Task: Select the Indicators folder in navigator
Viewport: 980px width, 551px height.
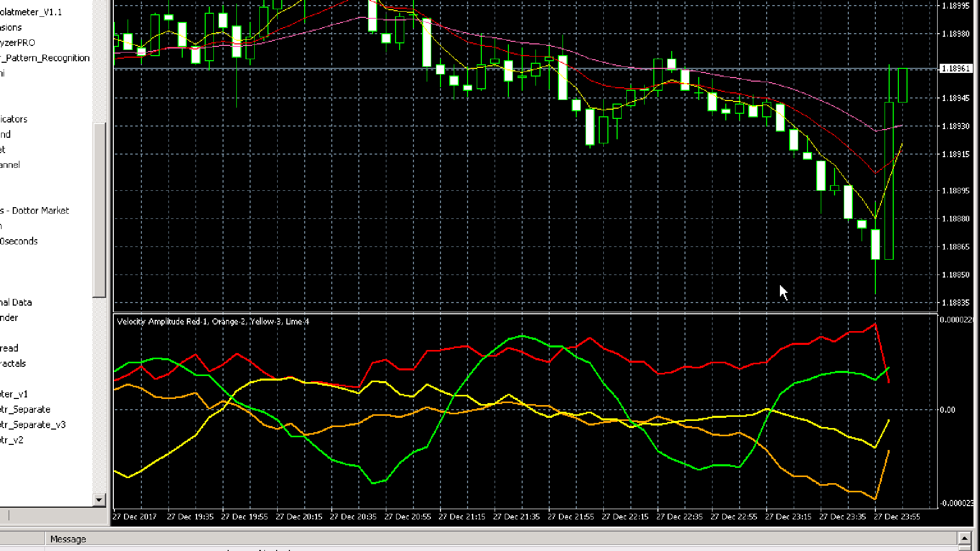Action: coord(14,119)
